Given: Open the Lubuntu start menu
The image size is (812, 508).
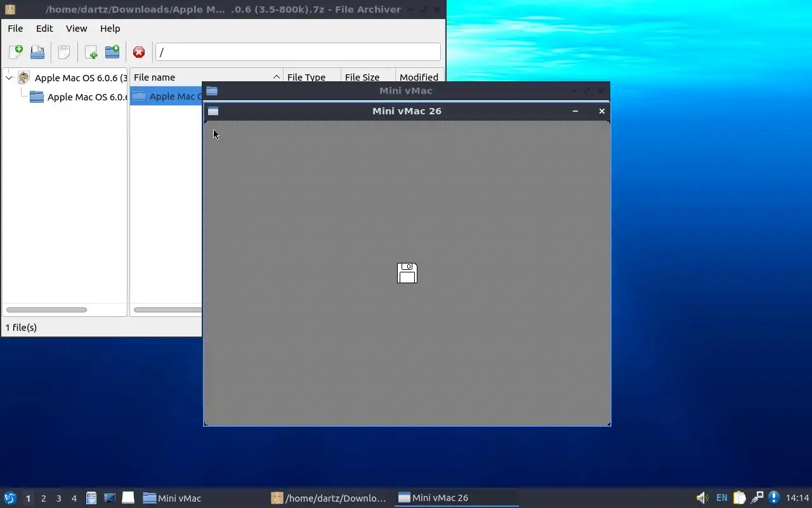Looking at the screenshot, I should pyautogui.click(x=10, y=498).
